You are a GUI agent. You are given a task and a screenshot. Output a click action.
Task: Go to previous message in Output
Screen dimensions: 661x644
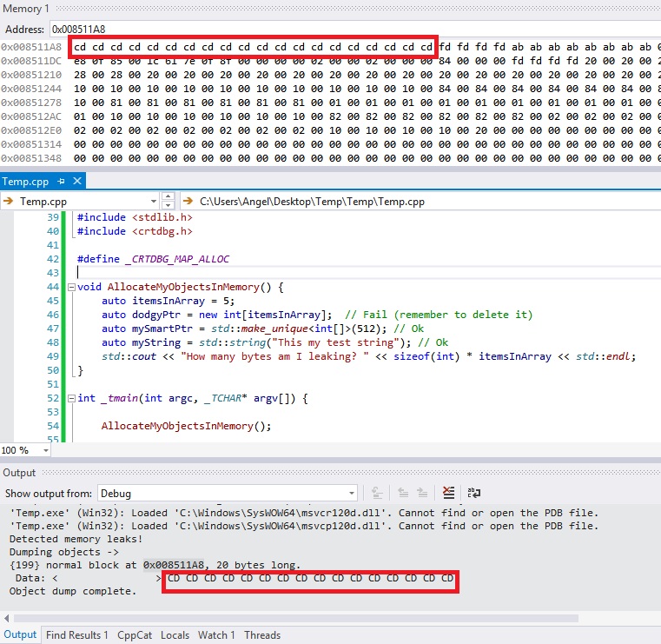pos(402,493)
